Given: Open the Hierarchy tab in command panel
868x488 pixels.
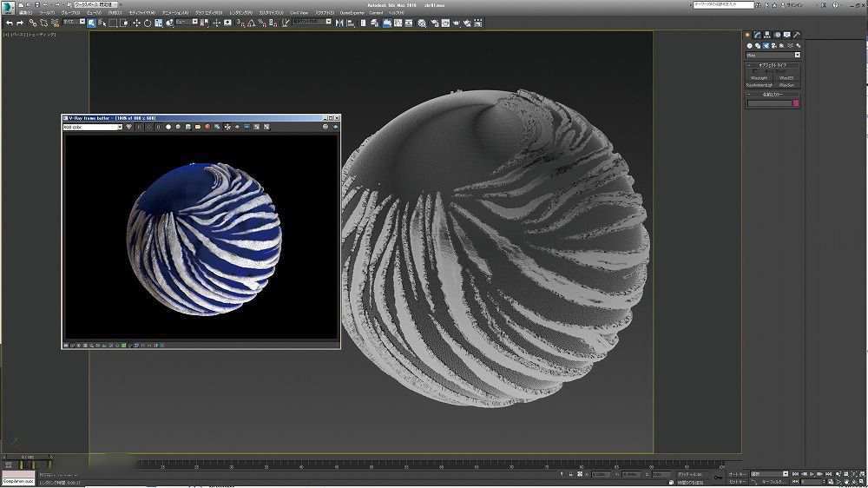Looking at the screenshot, I should tap(766, 36).
